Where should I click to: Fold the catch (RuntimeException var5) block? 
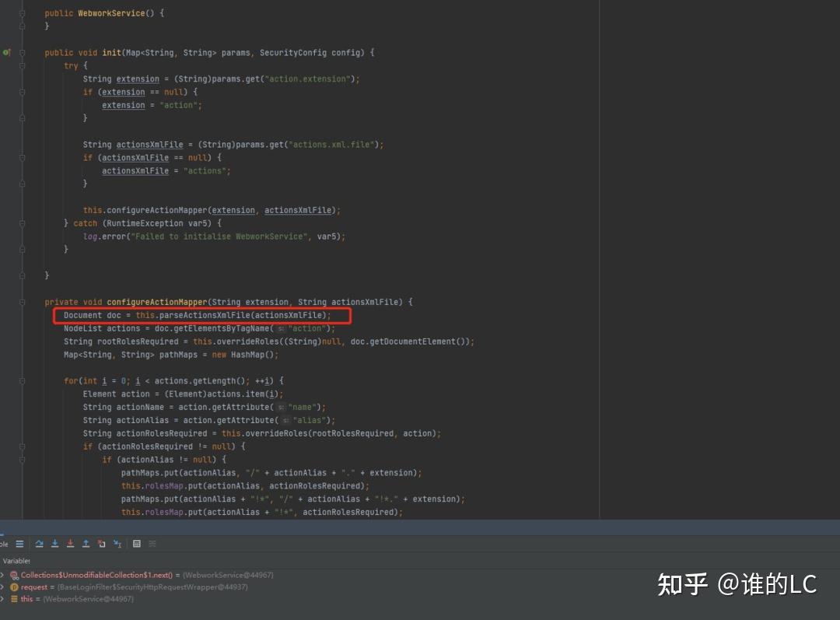pyautogui.click(x=23, y=223)
